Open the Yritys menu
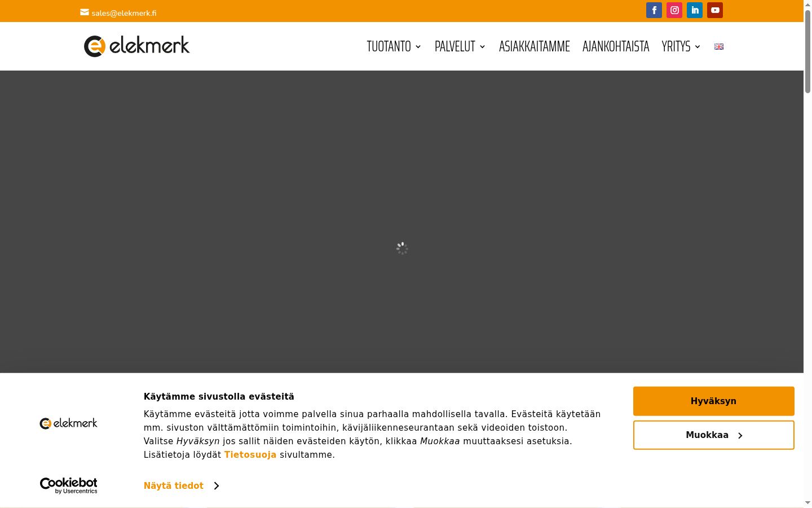 (x=676, y=46)
